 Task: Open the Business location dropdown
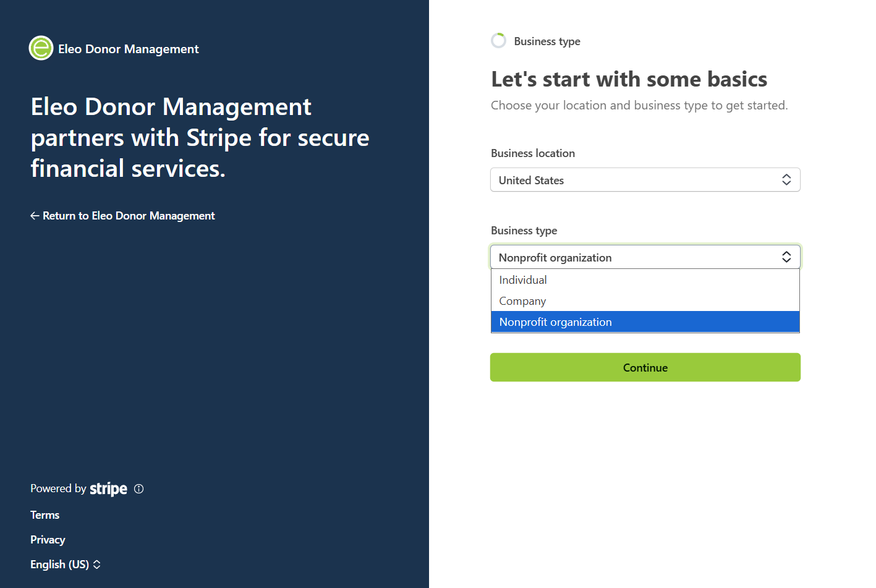pyautogui.click(x=645, y=180)
